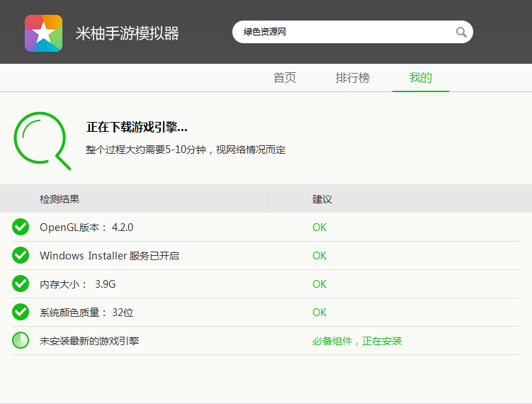This screenshot has width=532, height=404.
Task: Click the search magnifier icon
Action: [x=461, y=32]
